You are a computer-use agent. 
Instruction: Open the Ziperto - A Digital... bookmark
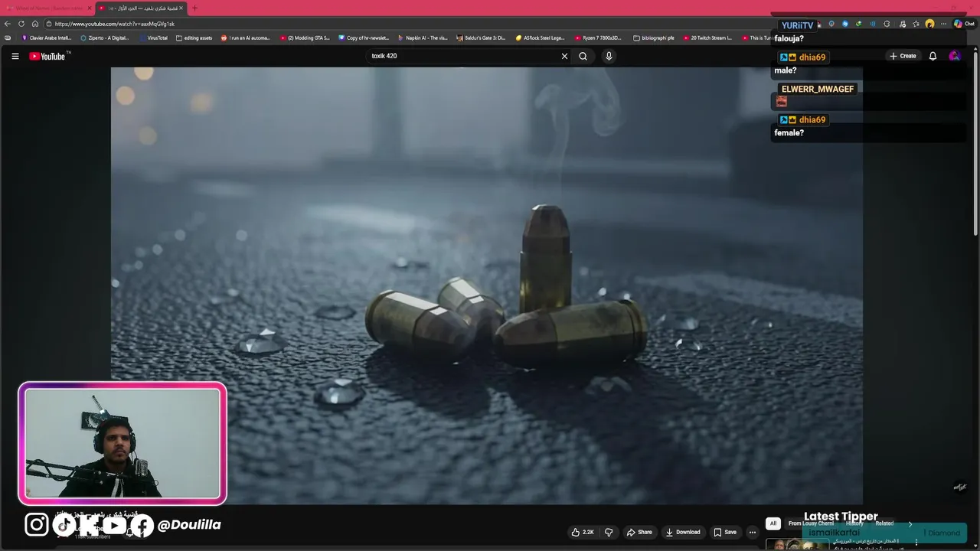tap(105, 37)
